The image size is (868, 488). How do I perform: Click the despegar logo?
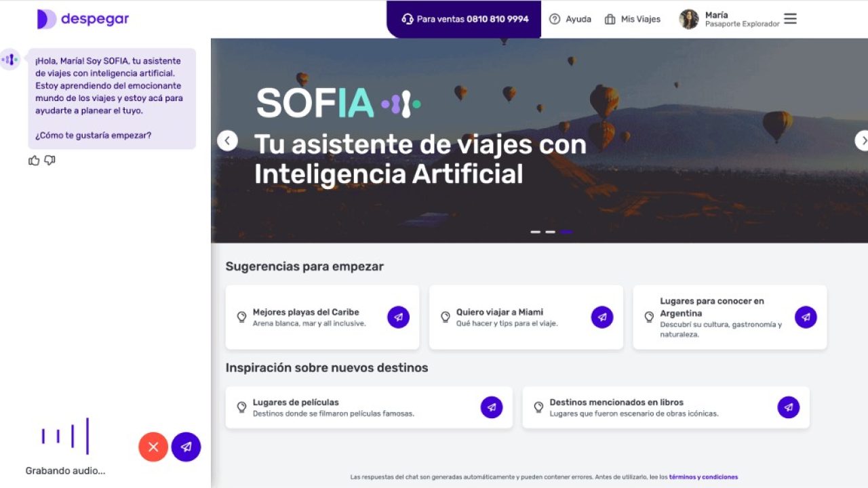(83, 19)
